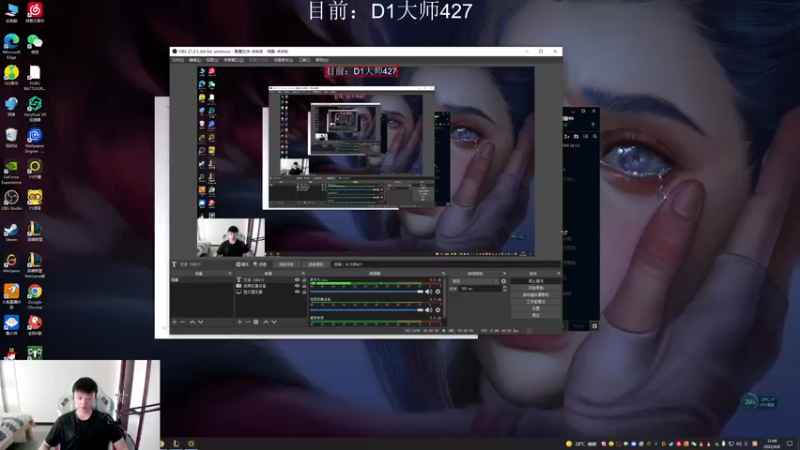Select the Steam desktop shortcut
The height and width of the screenshot is (450, 800).
(x=11, y=232)
